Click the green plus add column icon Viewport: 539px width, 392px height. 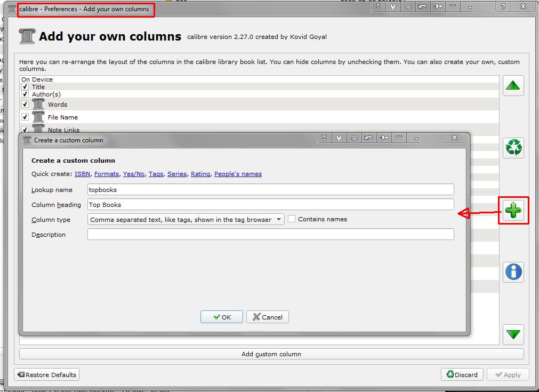click(513, 210)
